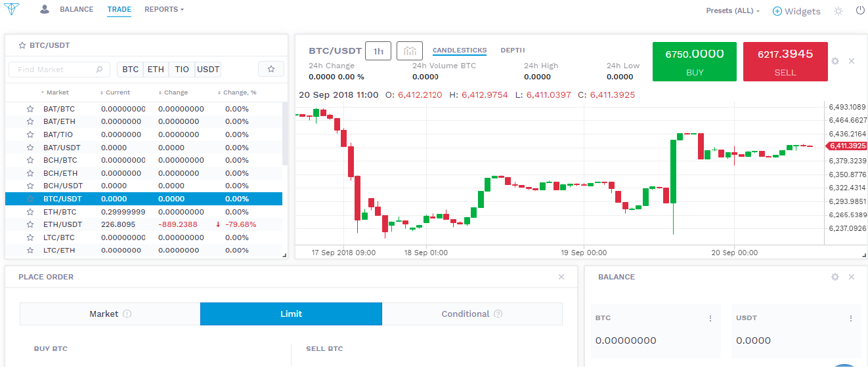Viewport: 868px width, 370px height.
Task: Select the Limit order tab
Action: tap(291, 314)
